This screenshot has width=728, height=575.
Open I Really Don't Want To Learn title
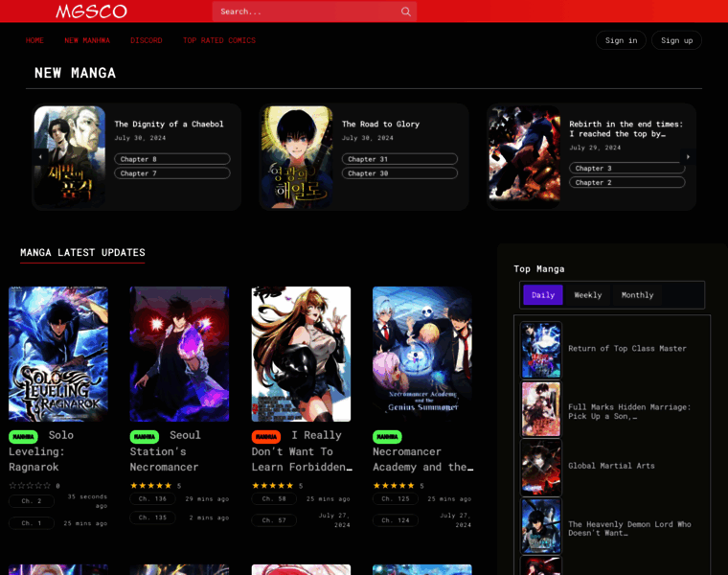tap(302, 451)
